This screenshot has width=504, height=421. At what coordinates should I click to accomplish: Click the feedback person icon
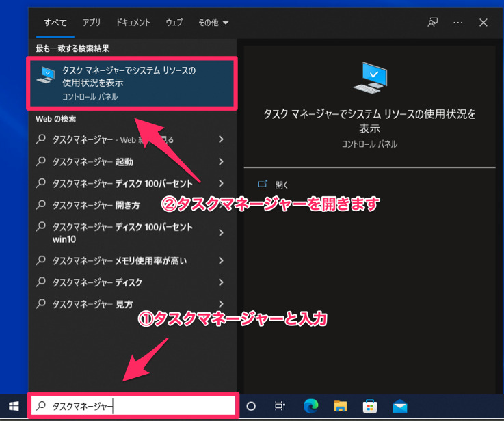pos(432,23)
